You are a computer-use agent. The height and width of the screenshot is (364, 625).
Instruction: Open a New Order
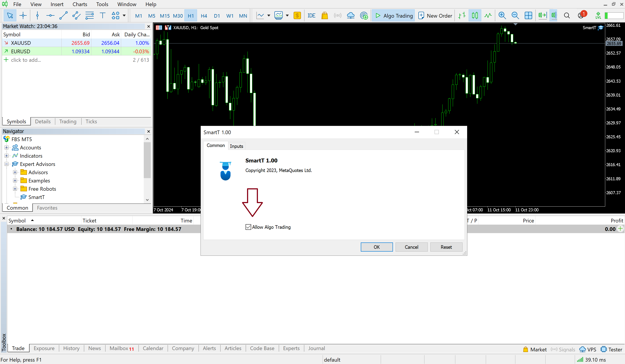pyautogui.click(x=435, y=16)
